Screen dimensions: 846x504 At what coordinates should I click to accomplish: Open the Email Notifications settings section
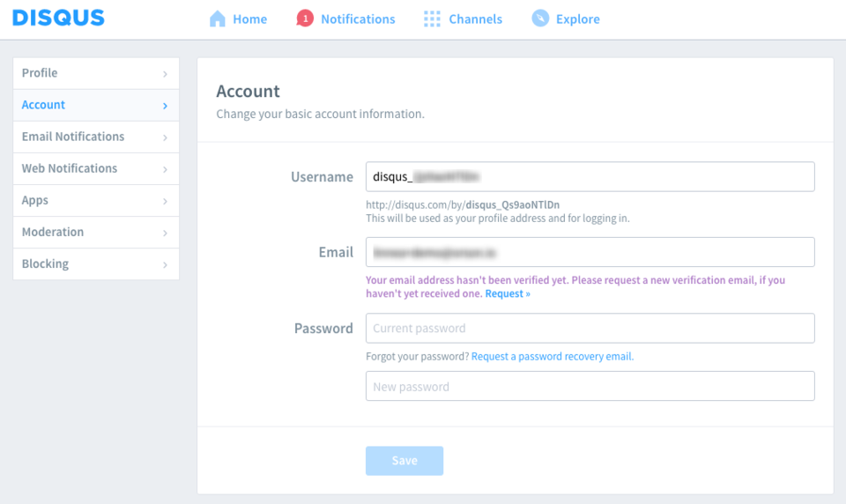click(x=96, y=137)
